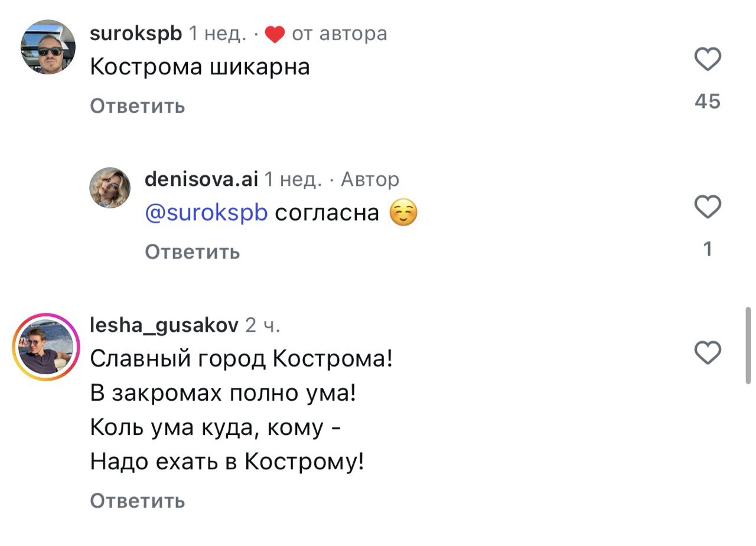View the 1 like count on reply
The width and height of the screenshot is (756, 546).
pyautogui.click(x=708, y=250)
